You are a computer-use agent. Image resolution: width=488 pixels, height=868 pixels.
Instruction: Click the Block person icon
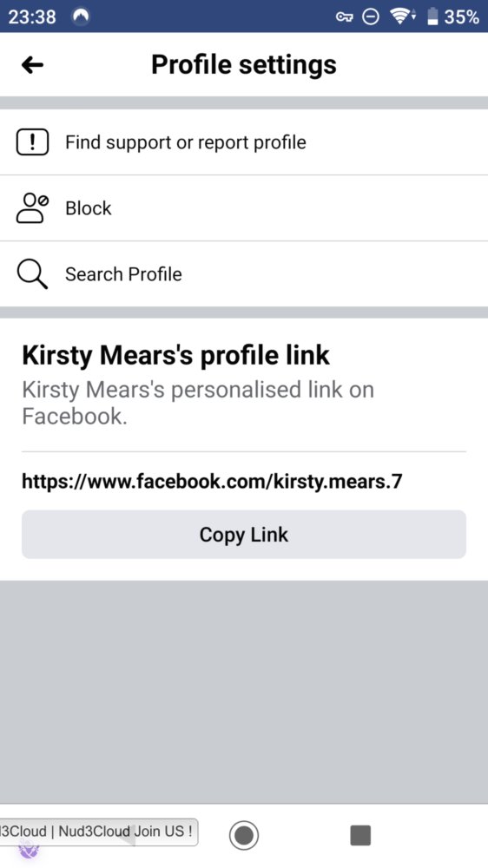32,208
